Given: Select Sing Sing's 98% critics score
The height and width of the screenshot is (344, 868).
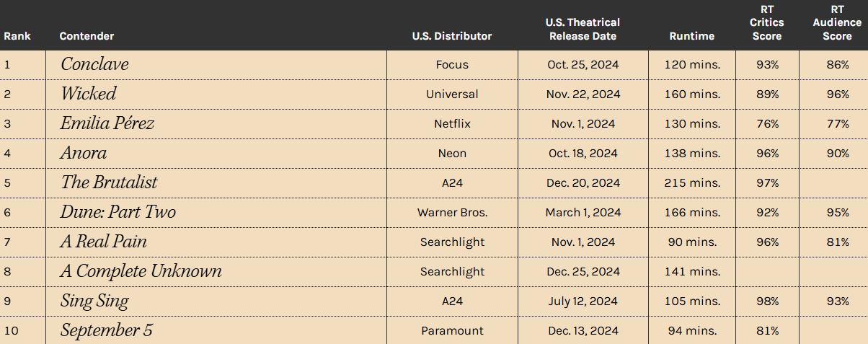Looking at the screenshot, I should [x=767, y=301].
